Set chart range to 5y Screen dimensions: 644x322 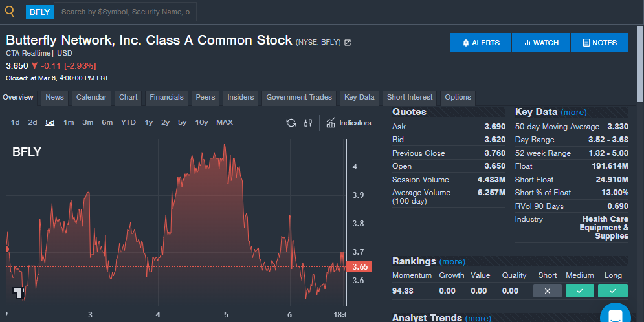(x=182, y=122)
